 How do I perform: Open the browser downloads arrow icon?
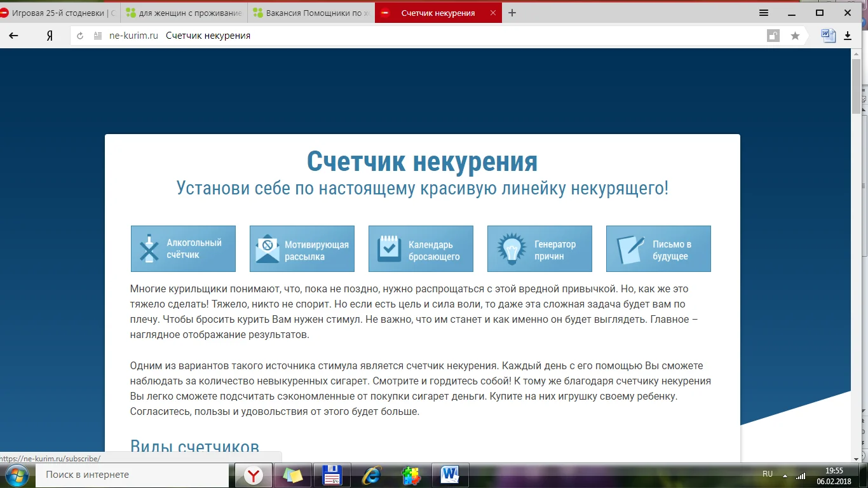point(848,36)
